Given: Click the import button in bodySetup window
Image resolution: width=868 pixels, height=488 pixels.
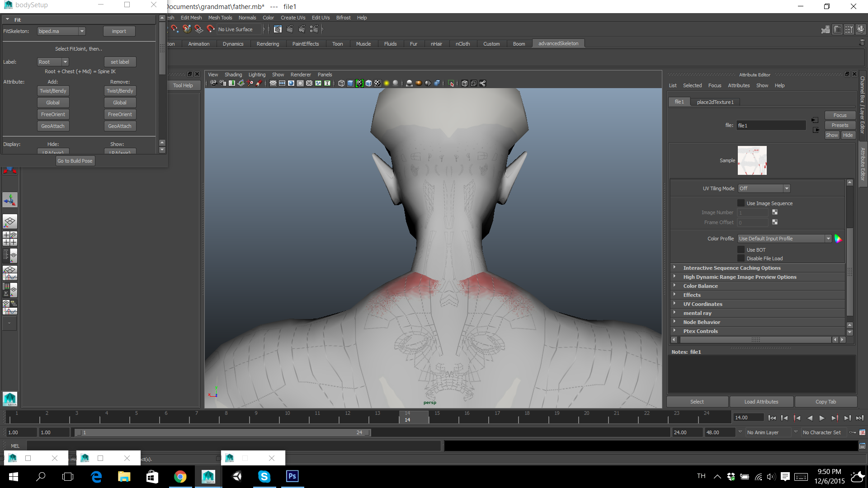Looking at the screenshot, I should pyautogui.click(x=119, y=31).
